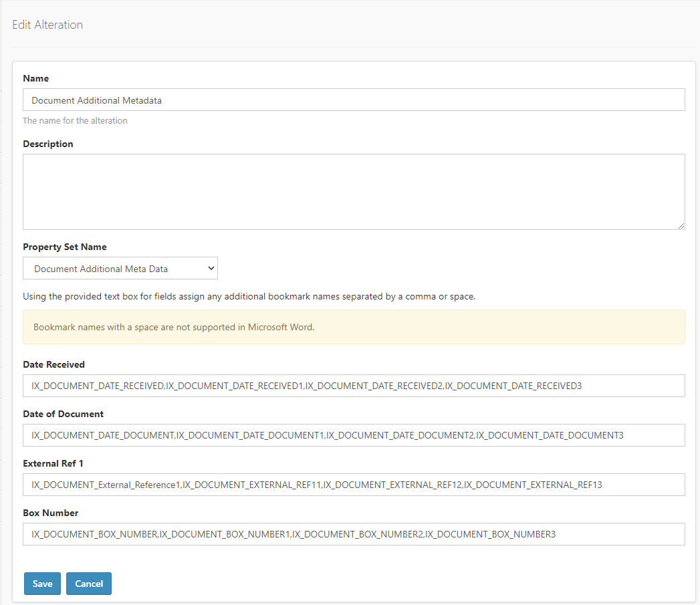Click the resize handle of Description box
The image size is (700, 605).
click(681, 226)
